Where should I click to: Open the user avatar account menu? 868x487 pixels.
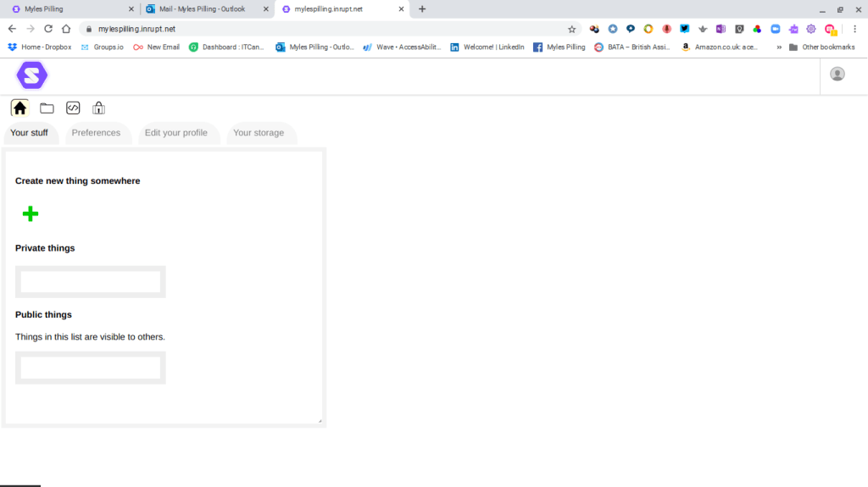pyautogui.click(x=837, y=75)
